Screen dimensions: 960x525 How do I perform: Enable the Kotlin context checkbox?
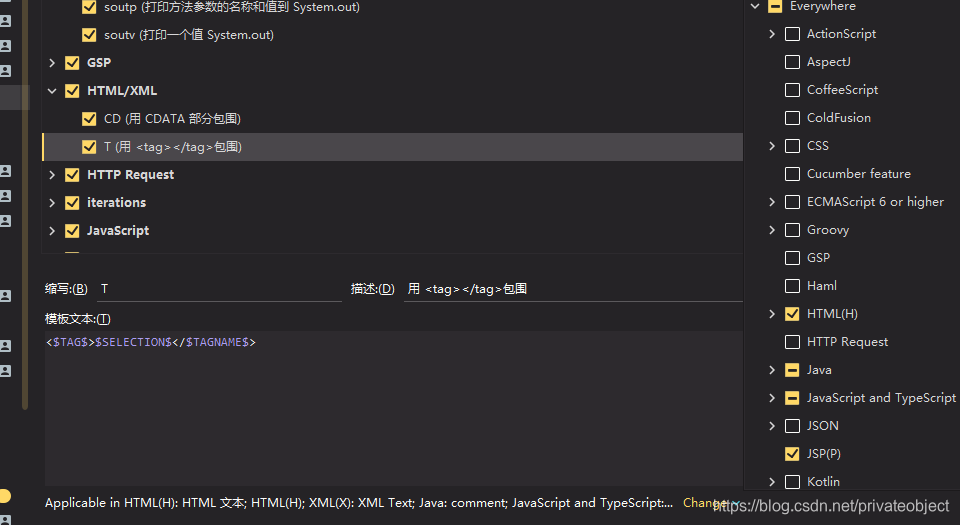(792, 482)
